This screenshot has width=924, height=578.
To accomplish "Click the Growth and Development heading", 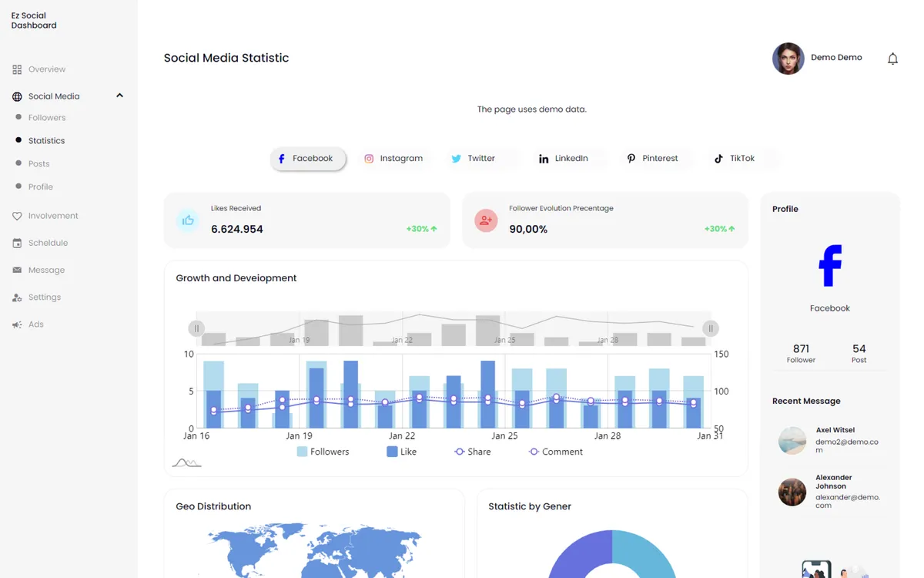I will [x=236, y=278].
